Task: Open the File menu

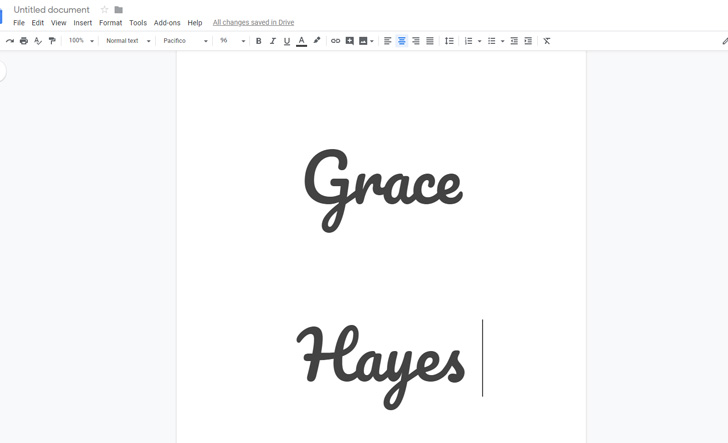Action: click(x=19, y=23)
